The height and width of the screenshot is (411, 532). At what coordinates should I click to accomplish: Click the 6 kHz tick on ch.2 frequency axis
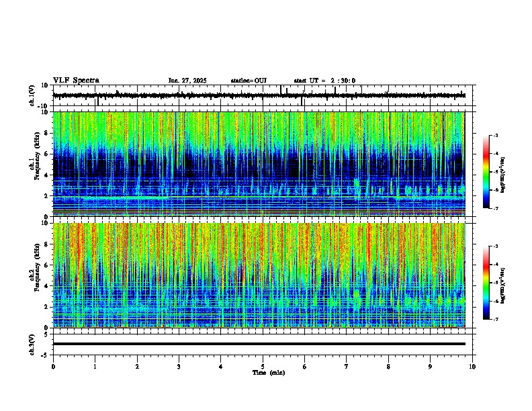[x=46, y=265]
